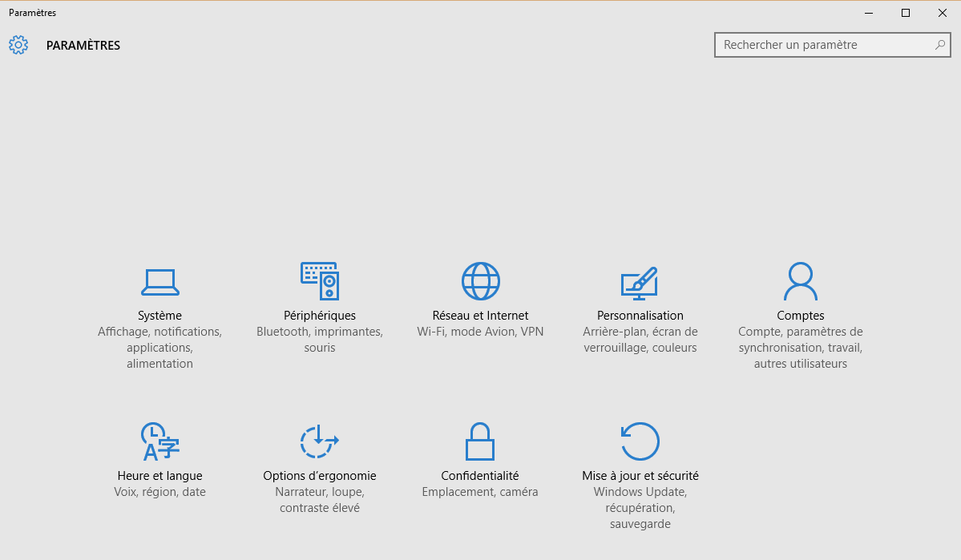Focus the "Rechercher un paramètre" search field
This screenshot has height=560, width=961.
(826, 45)
